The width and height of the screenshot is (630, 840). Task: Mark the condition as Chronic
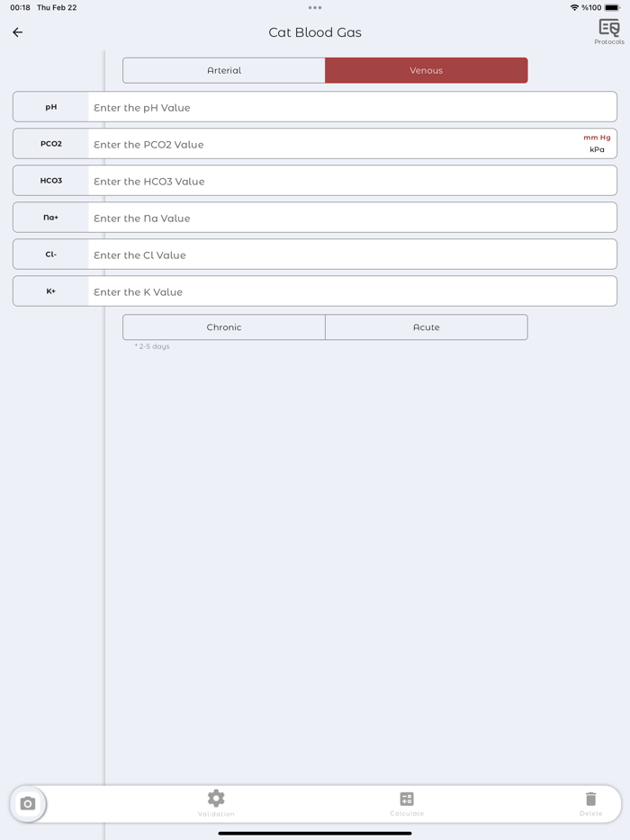pyautogui.click(x=223, y=326)
